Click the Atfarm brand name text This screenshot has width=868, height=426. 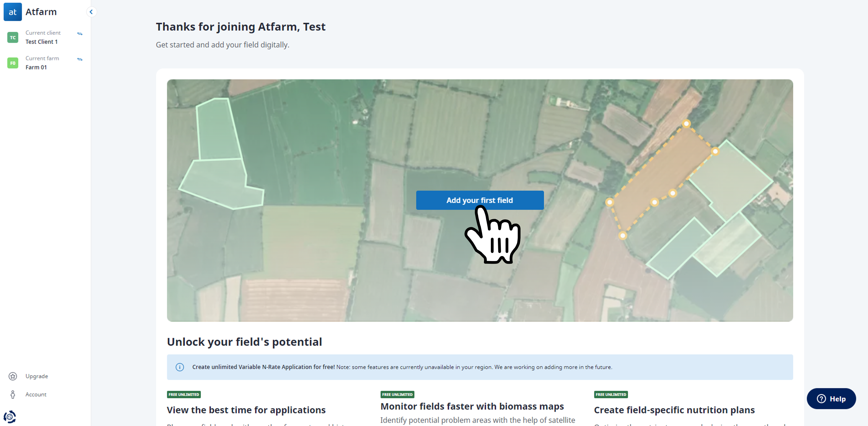41,12
